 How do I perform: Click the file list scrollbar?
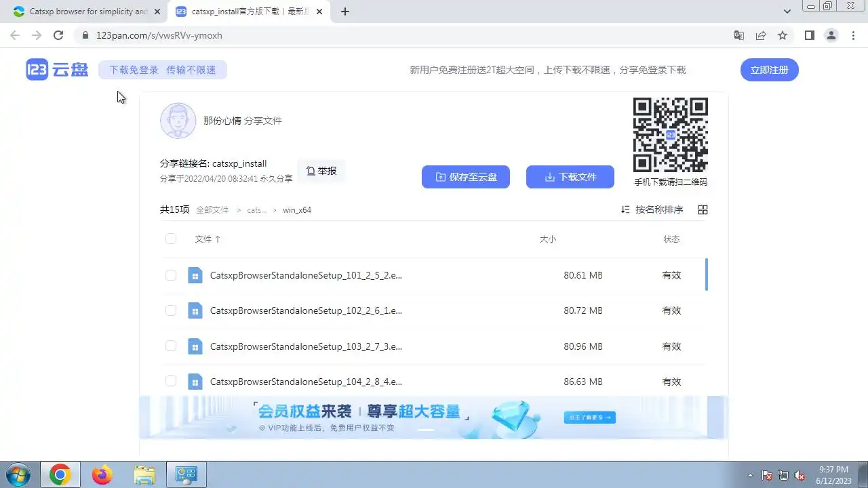707,274
